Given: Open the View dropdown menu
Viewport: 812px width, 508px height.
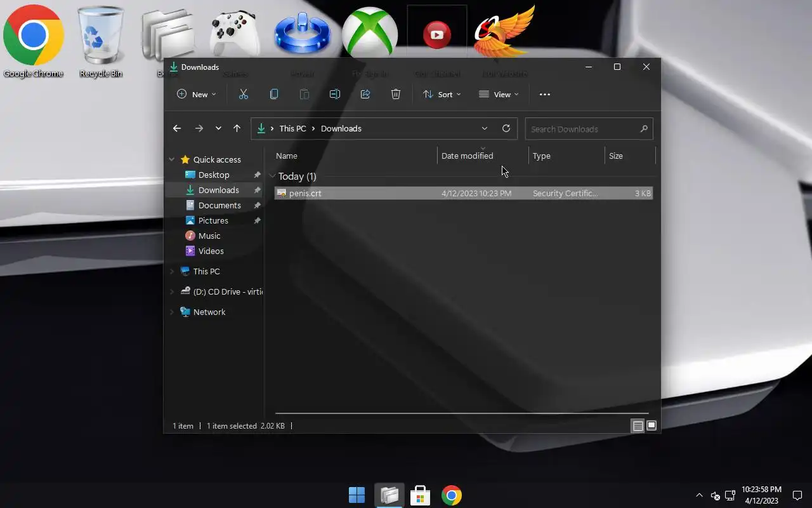Looking at the screenshot, I should 499,95.
